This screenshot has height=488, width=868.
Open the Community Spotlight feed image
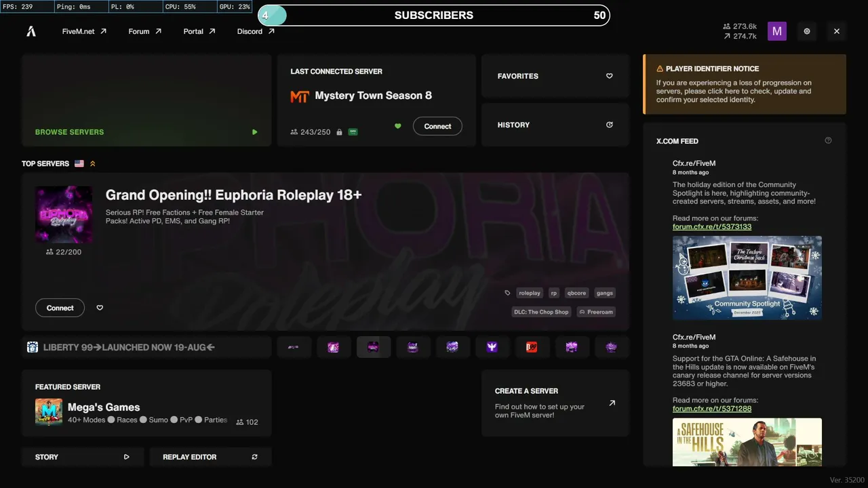pyautogui.click(x=747, y=278)
